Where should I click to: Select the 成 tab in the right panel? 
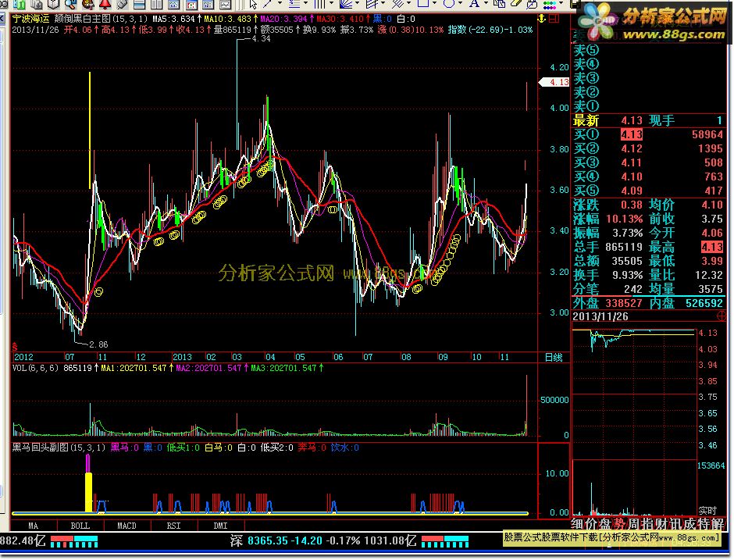(x=688, y=523)
